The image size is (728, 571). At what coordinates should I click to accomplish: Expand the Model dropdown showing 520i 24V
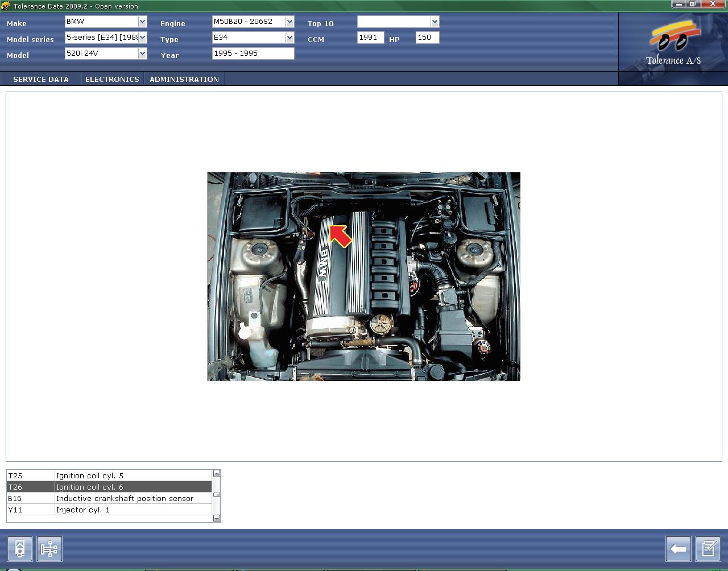[x=142, y=53]
